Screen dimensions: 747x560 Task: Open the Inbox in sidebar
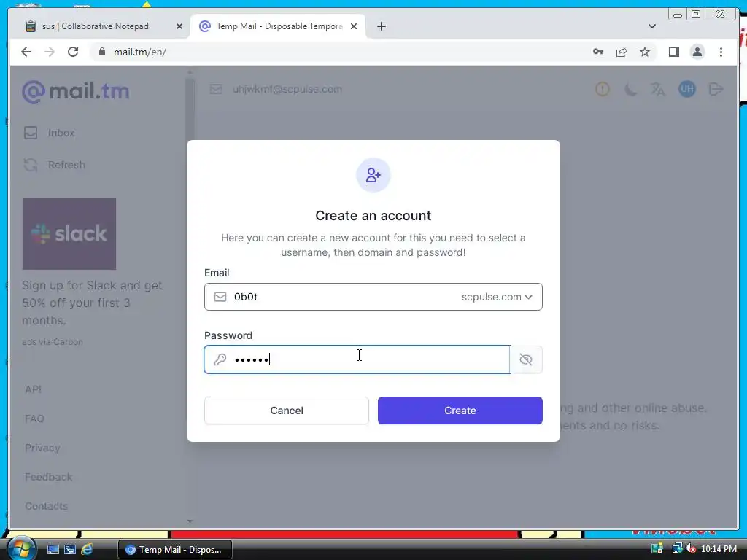click(50, 133)
